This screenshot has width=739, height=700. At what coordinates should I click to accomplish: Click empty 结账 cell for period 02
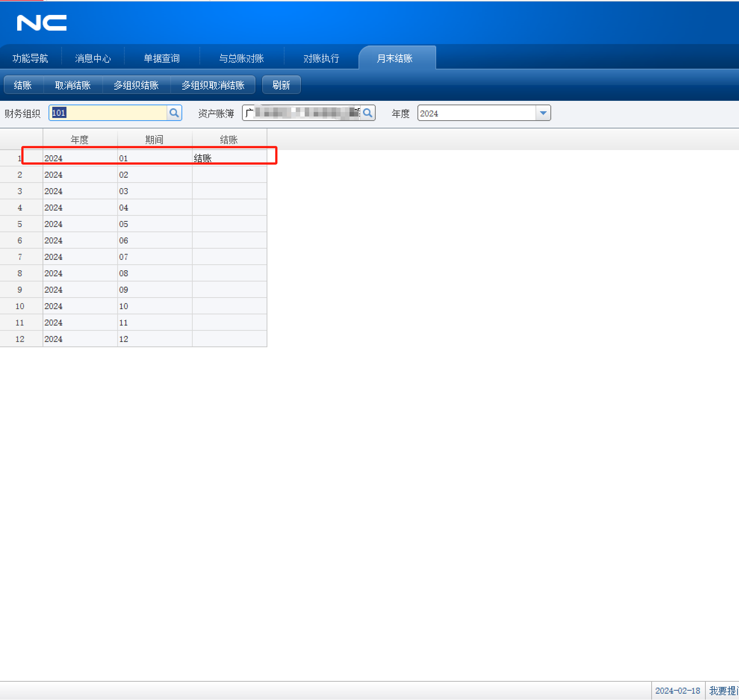tap(229, 175)
